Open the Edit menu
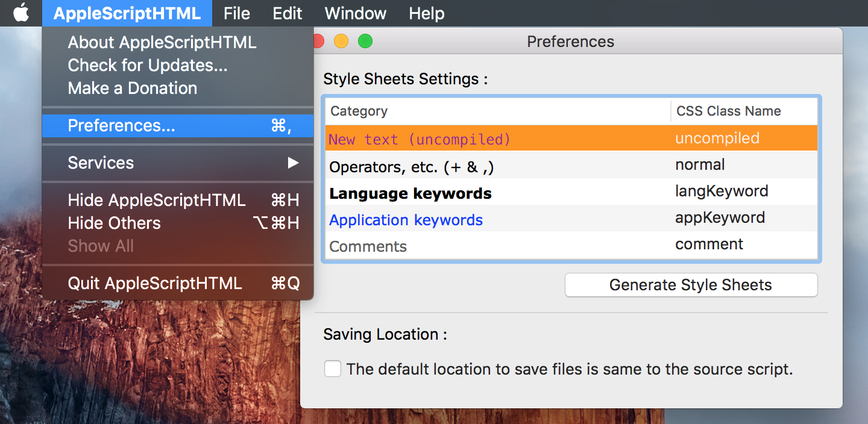 288,13
